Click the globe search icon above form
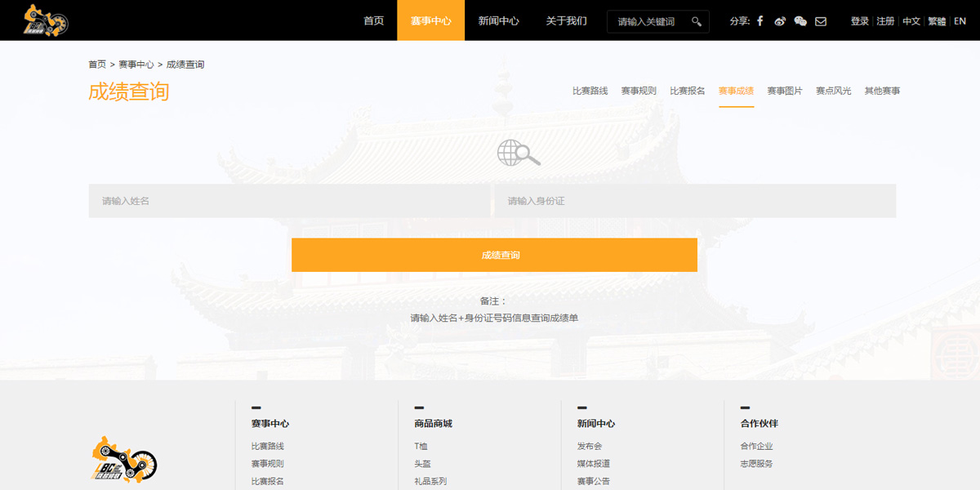The height and width of the screenshot is (490, 980). tap(519, 153)
